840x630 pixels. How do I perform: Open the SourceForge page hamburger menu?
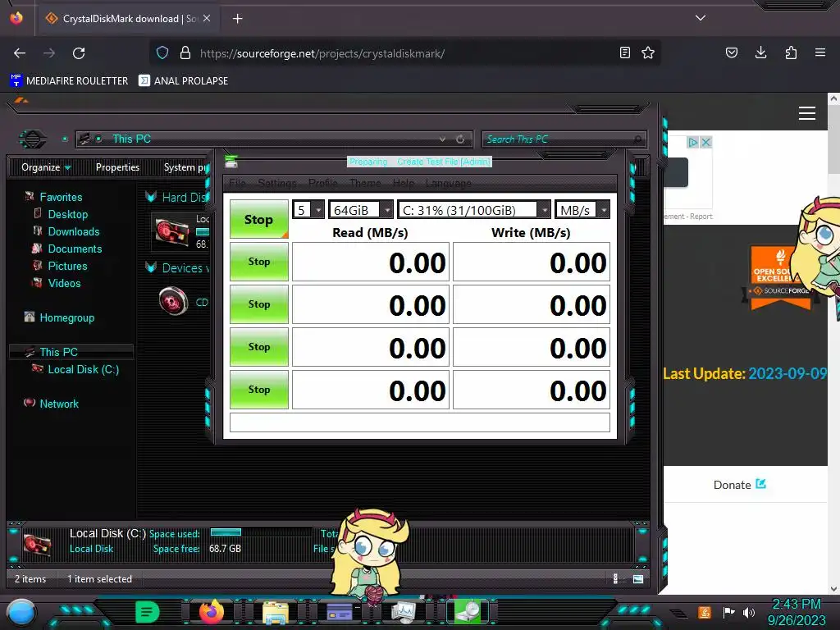[807, 113]
